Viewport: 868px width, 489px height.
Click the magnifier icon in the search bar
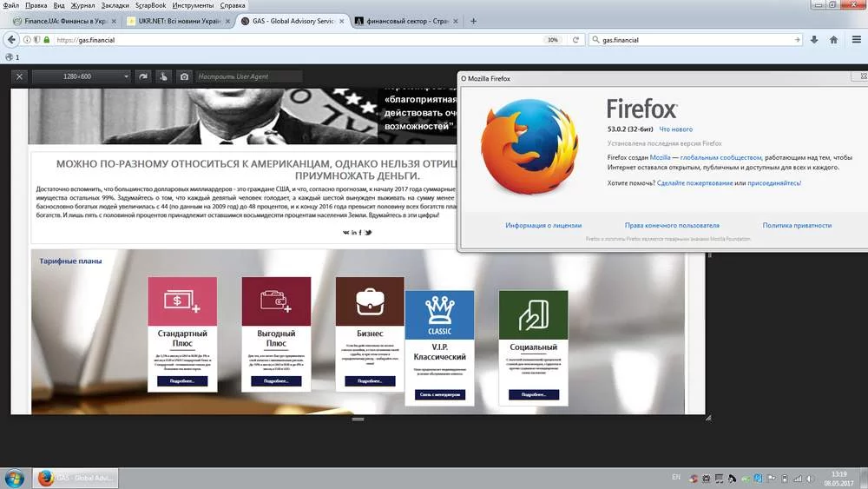[x=595, y=40]
